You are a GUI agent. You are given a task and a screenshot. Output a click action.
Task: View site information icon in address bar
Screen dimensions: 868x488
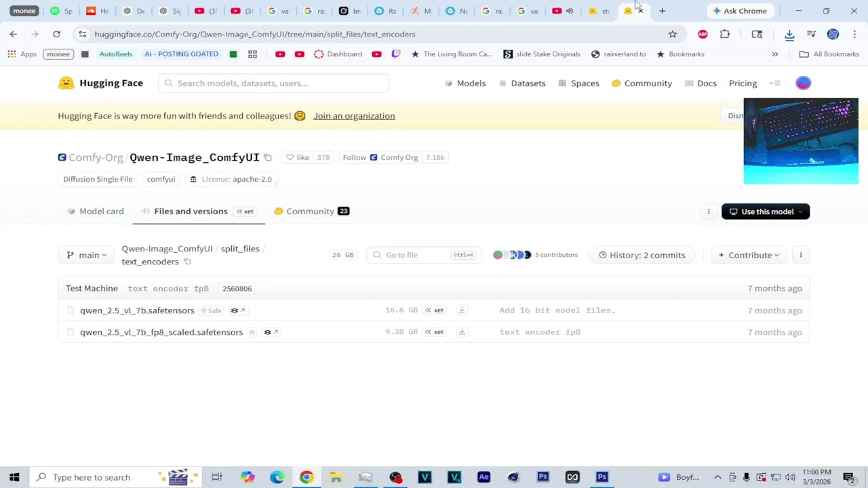coord(82,34)
